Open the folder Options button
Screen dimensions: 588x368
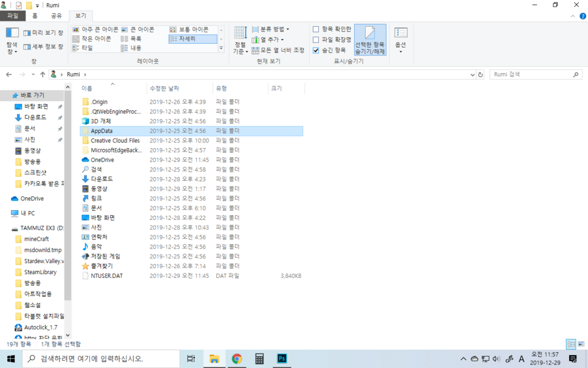(x=401, y=40)
